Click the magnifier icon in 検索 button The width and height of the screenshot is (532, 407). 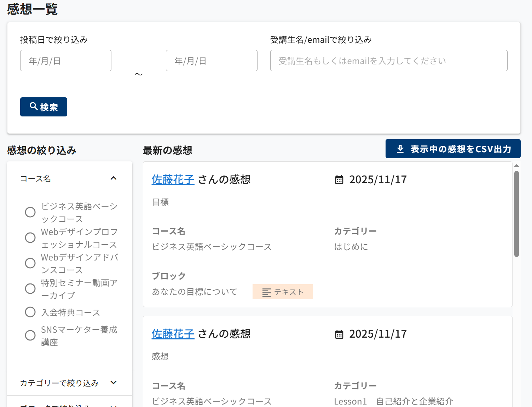(34, 106)
